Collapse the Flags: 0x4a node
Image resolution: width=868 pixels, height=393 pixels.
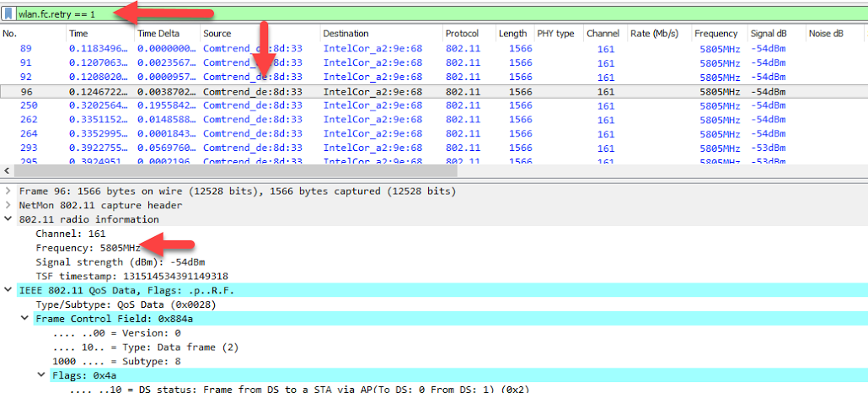click(41, 375)
